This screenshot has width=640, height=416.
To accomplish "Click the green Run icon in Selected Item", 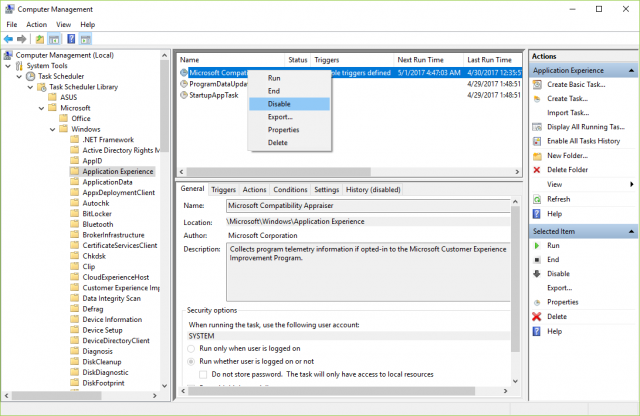I will 538,245.
